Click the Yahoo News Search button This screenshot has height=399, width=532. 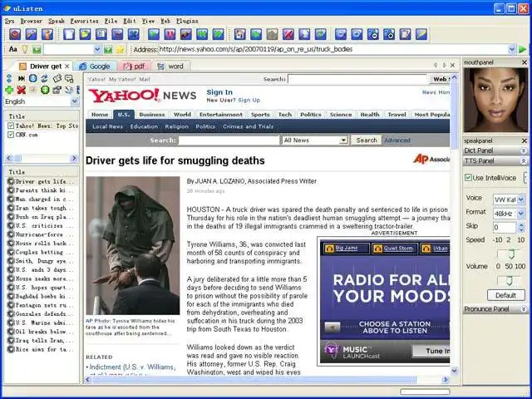pos(366,140)
